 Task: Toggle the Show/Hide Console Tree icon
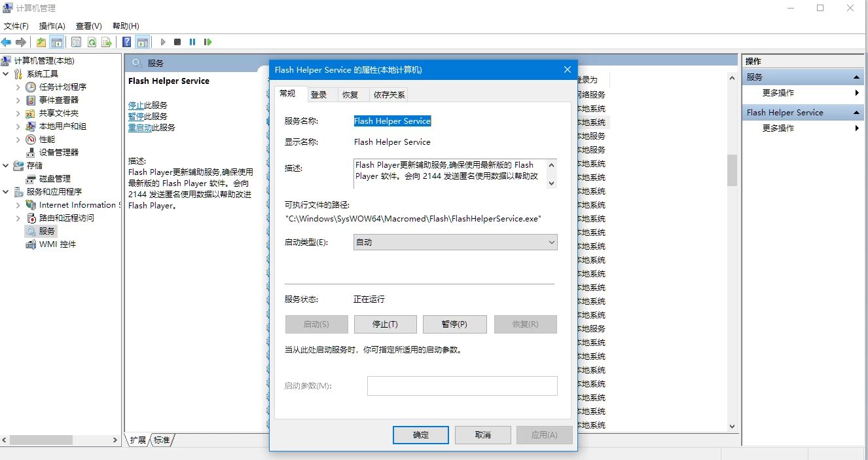point(57,42)
